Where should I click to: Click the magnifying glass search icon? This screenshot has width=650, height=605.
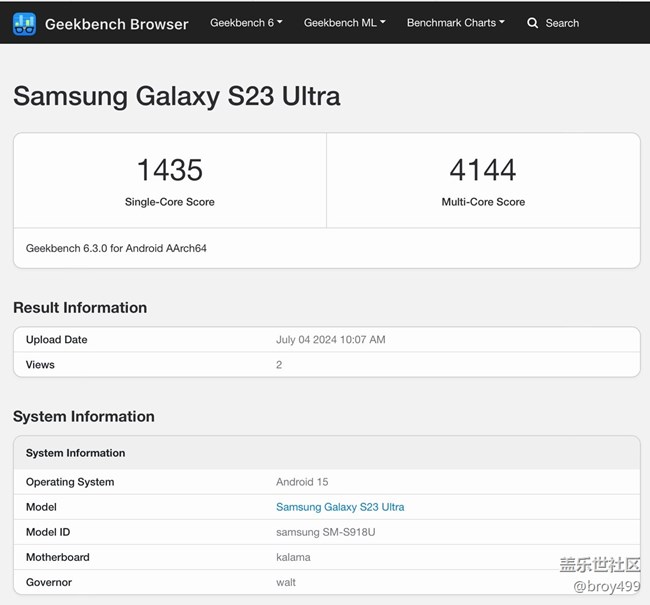point(533,23)
